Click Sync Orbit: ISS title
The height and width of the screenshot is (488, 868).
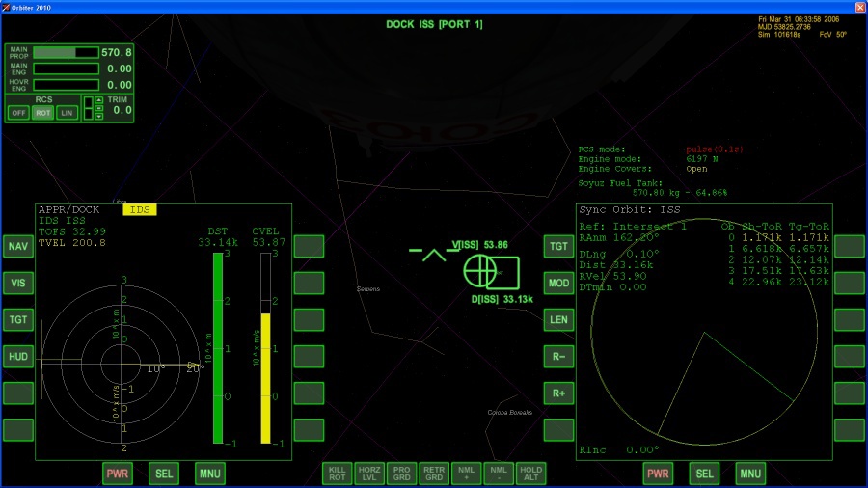click(x=630, y=209)
